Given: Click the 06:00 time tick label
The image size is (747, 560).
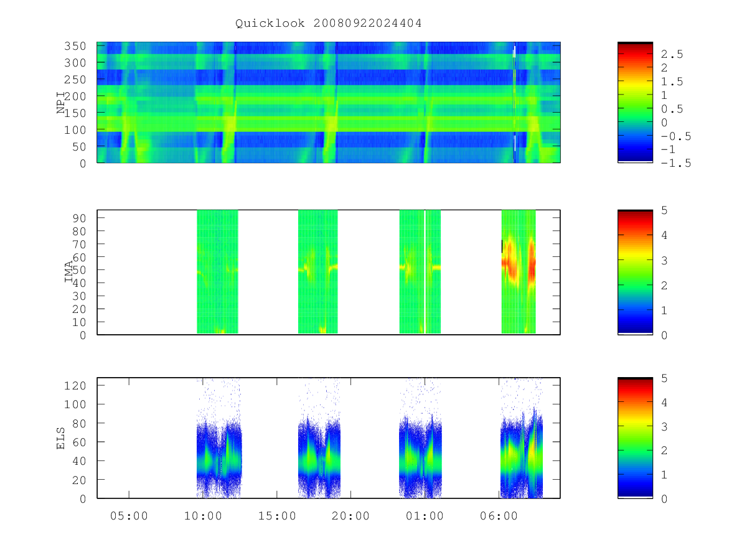Looking at the screenshot, I should tap(499, 516).
